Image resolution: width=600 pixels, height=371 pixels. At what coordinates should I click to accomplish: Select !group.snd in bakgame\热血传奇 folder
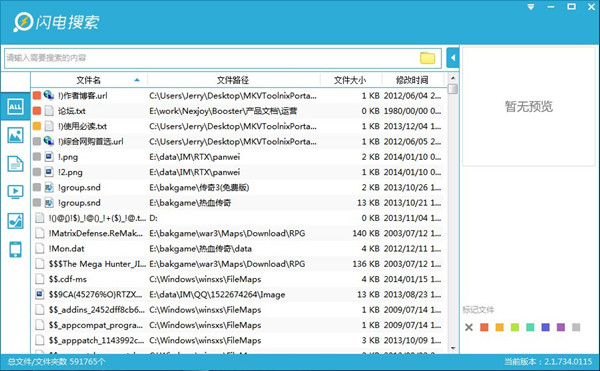point(79,203)
